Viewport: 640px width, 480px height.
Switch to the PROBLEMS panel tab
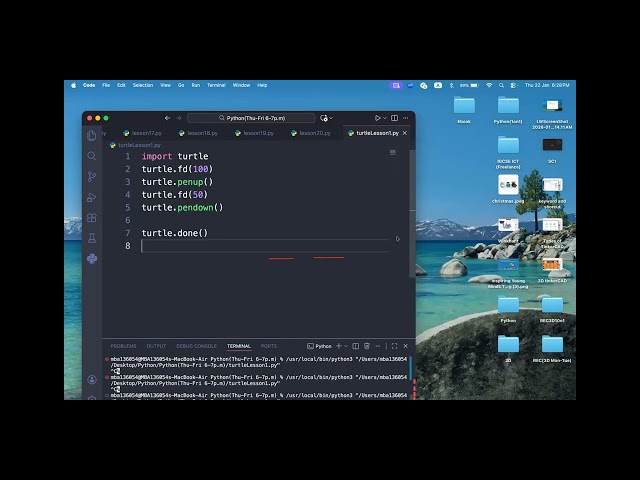coord(123,346)
